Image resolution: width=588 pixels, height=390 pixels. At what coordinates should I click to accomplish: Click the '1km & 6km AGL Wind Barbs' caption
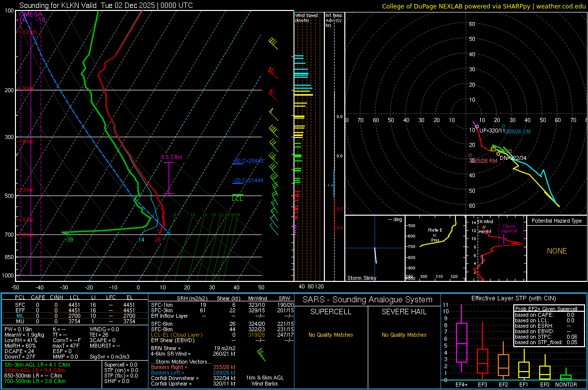265,381
